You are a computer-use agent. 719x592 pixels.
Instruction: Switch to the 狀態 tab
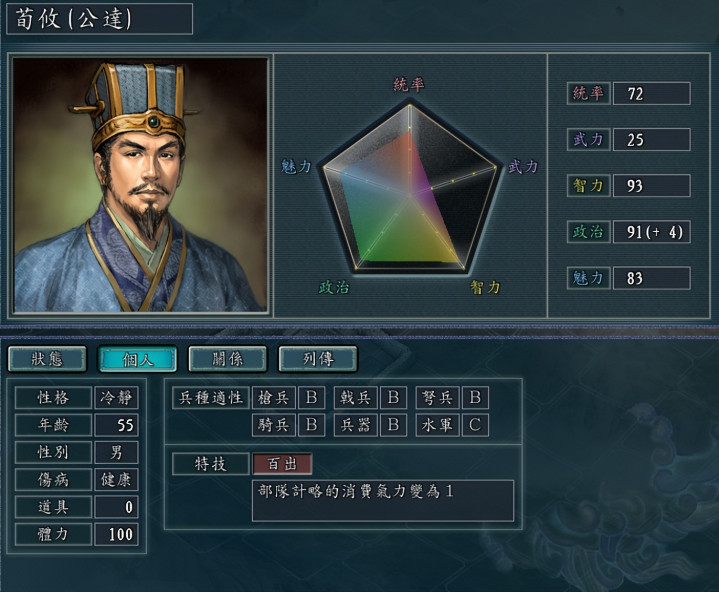pos(47,359)
